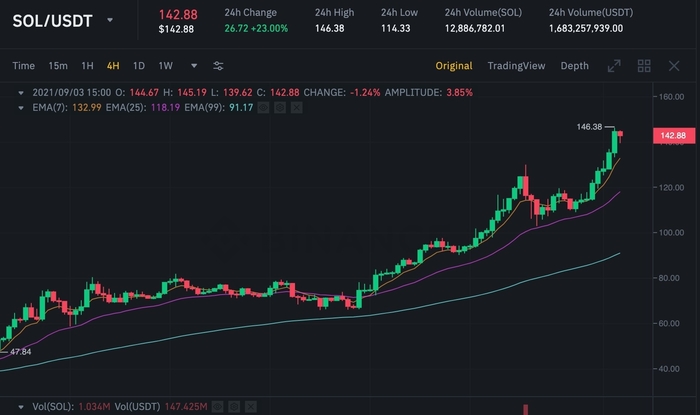This screenshot has height=415, width=700.
Task: Click the 47.84 low price marker
Action: (x=21, y=352)
